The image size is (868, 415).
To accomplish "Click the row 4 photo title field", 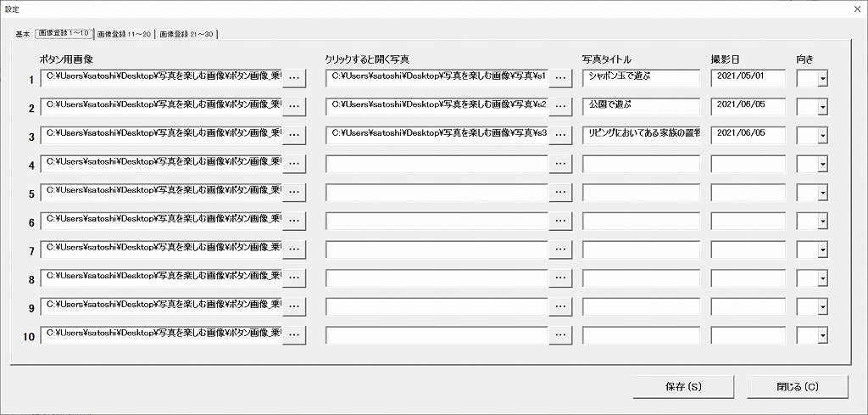I will (x=641, y=164).
